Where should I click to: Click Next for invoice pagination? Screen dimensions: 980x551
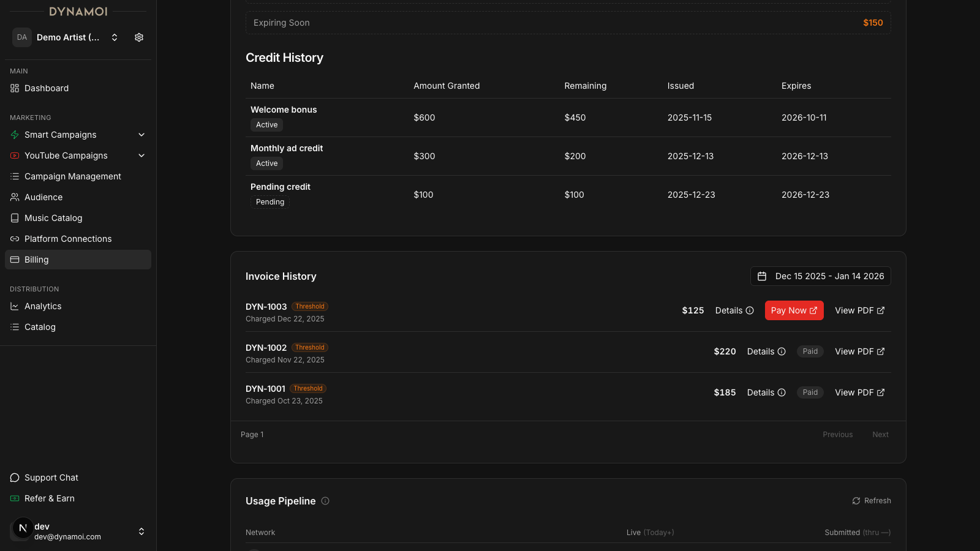[880, 434]
